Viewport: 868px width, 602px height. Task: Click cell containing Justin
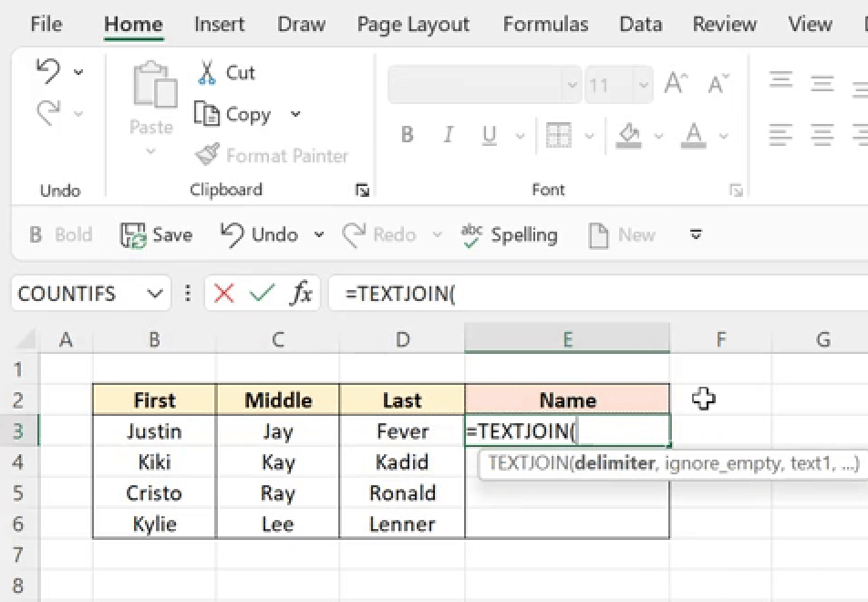pos(154,431)
